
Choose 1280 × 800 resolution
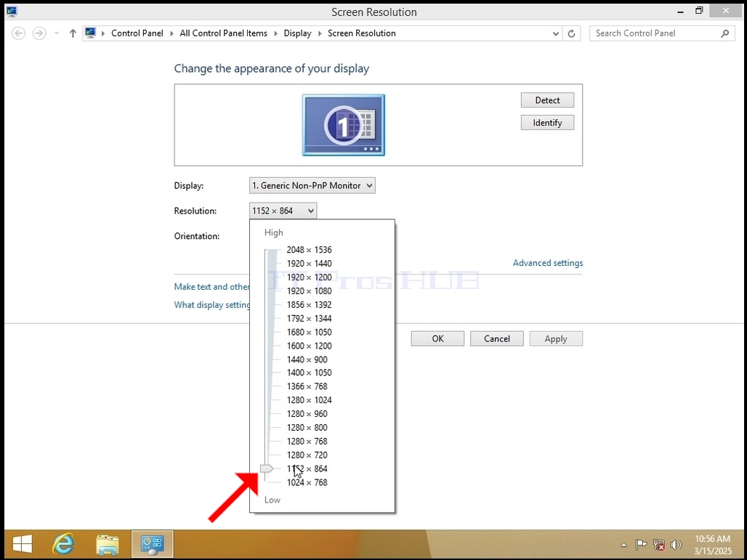pos(307,428)
